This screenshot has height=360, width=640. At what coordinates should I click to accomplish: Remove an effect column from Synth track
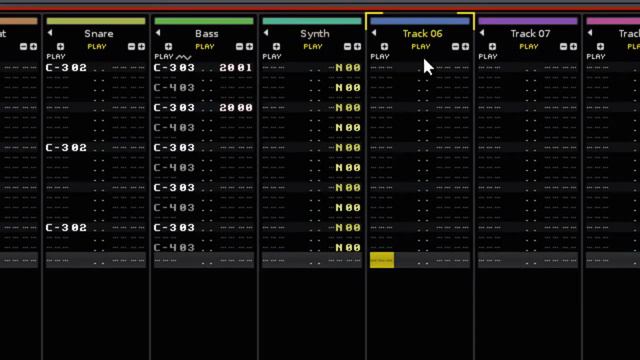pyautogui.click(x=347, y=47)
